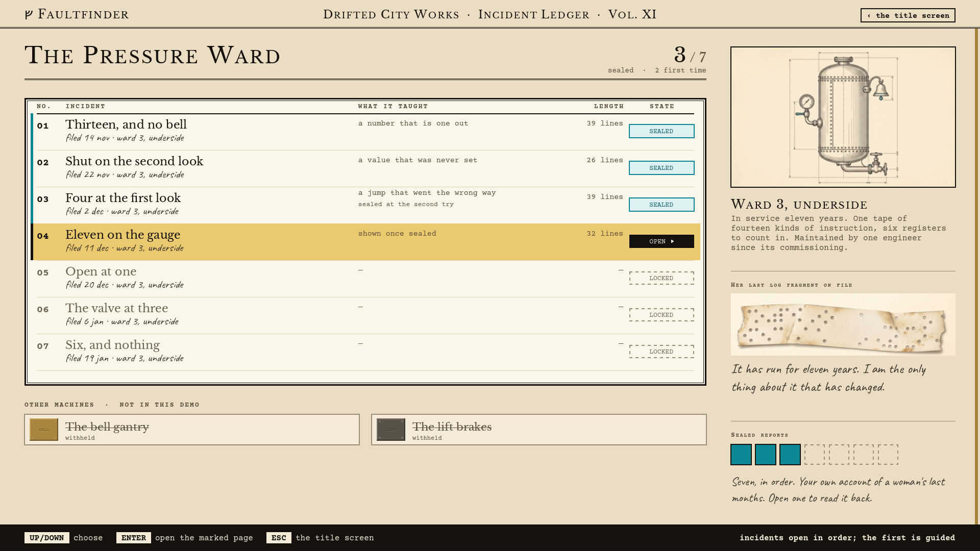Select incident row Eleven on the gauge
The width and height of the screenshot is (980, 551).
click(x=365, y=242)
